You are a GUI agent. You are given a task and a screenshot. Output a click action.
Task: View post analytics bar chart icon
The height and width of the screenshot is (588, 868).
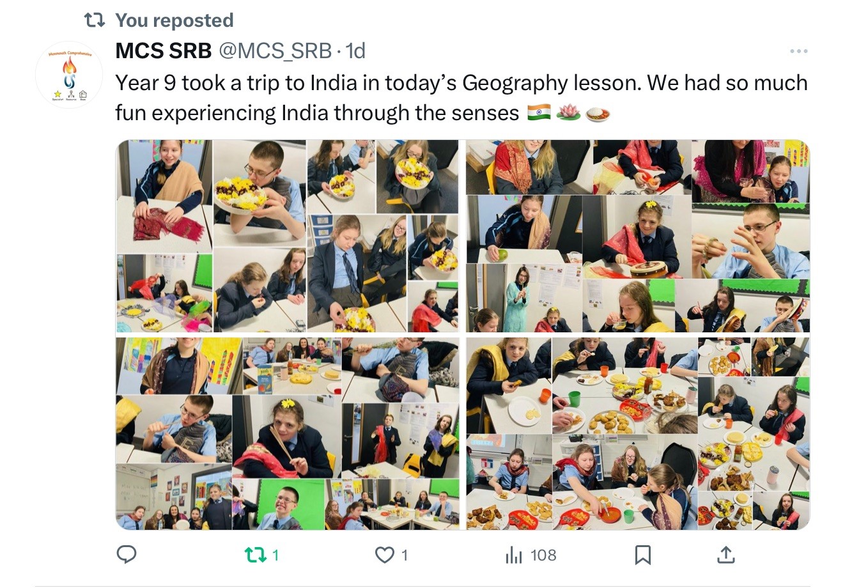click(514, 555)
